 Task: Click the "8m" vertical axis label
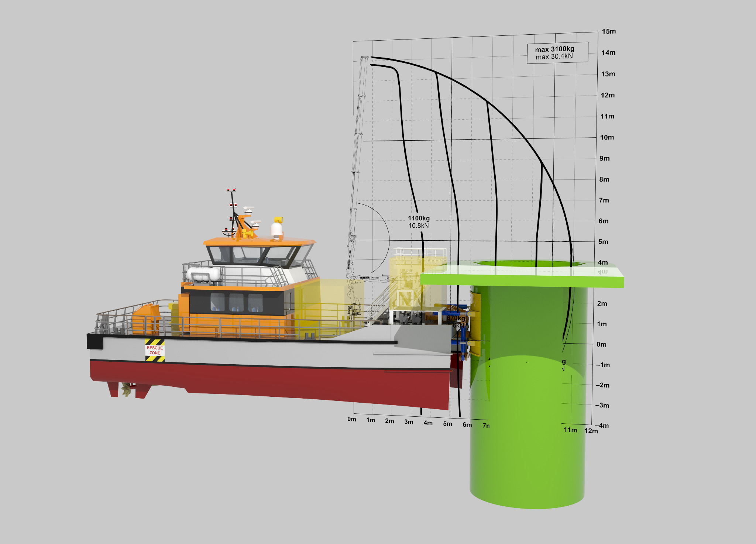pyautogui.click(x=604, y=179)
